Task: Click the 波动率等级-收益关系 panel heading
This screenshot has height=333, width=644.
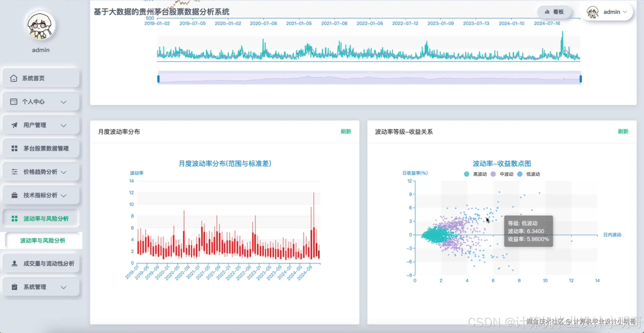Action: [x=404, y=132]
